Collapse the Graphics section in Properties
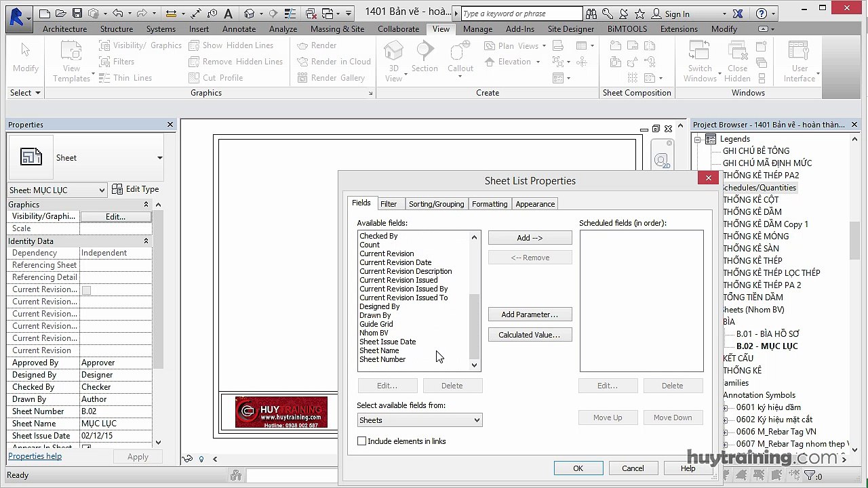The height and width of the screenshot is (488, 868). click(146, 205)
